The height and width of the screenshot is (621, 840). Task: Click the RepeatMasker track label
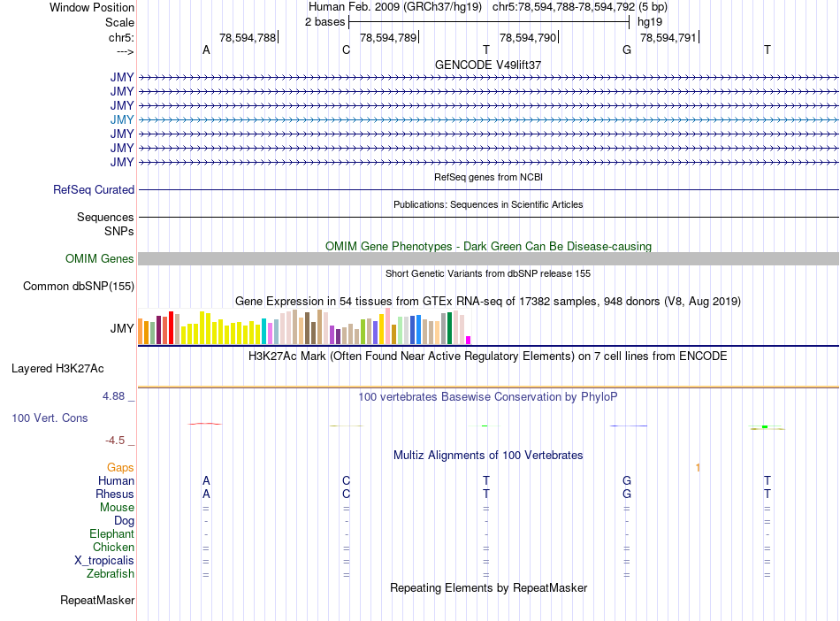(x=97, y=600)
